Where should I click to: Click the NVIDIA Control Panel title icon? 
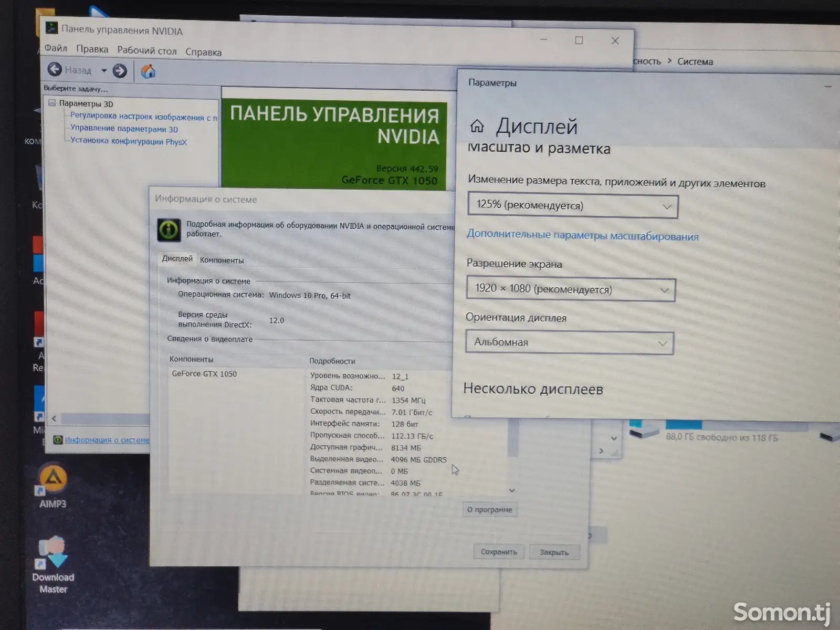click(x=51, y=27)
